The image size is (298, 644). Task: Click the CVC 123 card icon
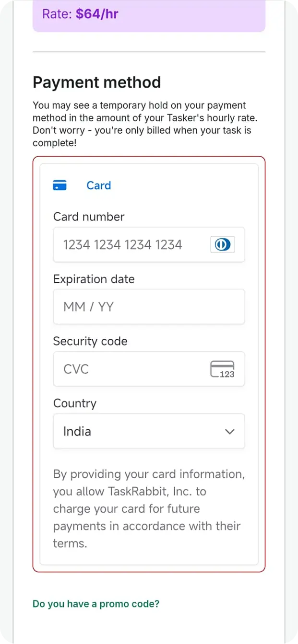(x=222, y=369)
